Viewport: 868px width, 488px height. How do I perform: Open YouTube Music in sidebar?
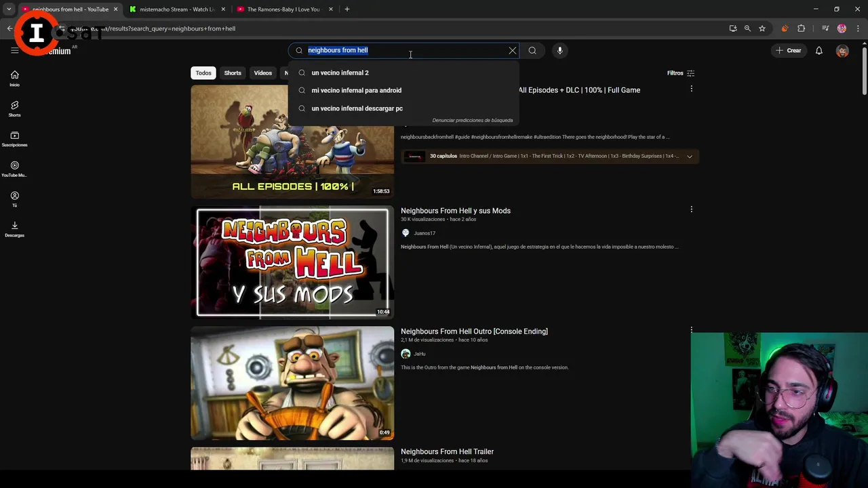pos(14,169)
